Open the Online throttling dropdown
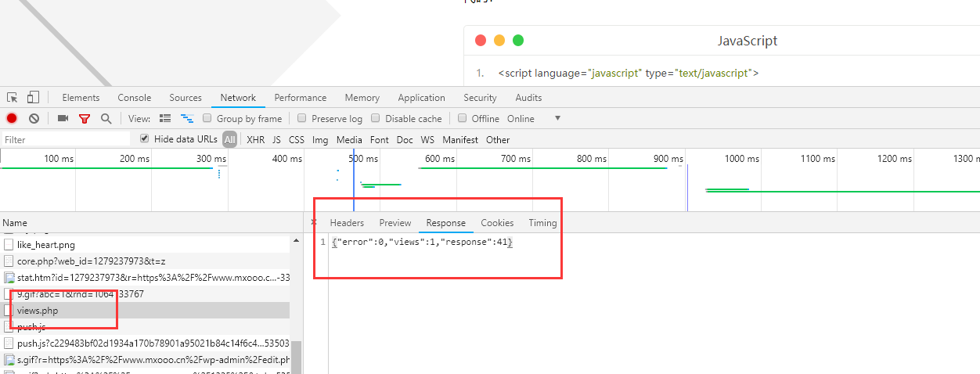This screenshot has width=980, height=374. pyautogui.click(x=557, y=119)
